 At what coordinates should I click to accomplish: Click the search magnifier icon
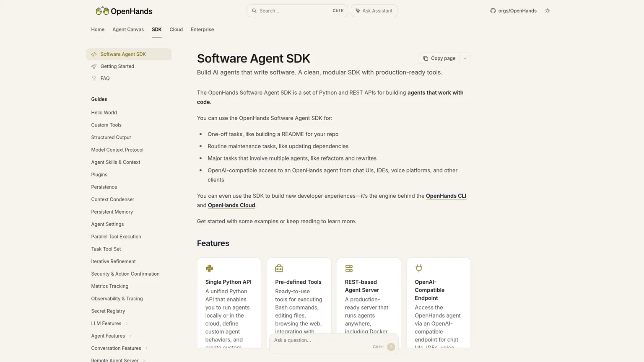(x=254, y=11)
